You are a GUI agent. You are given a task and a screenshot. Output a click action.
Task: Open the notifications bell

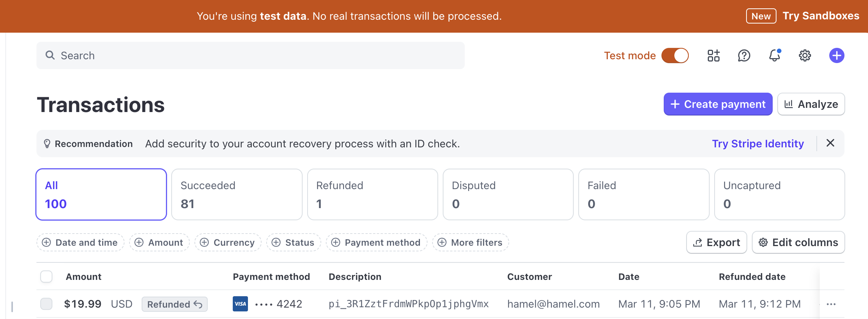(774, 56)
